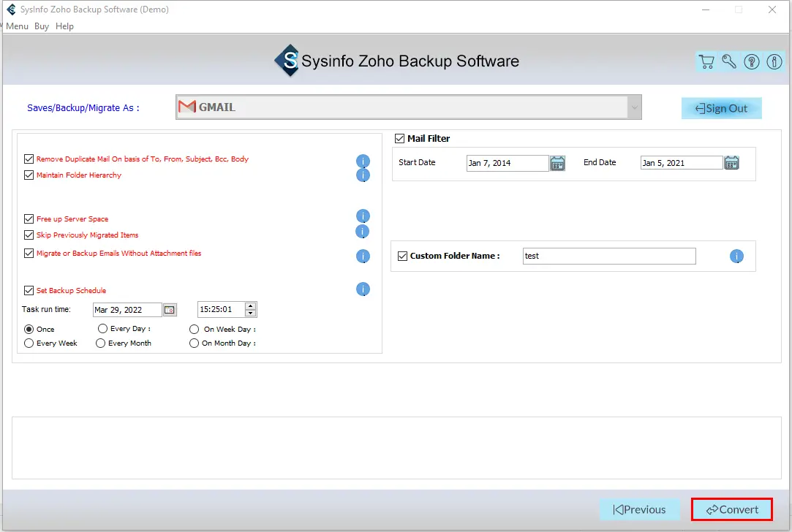
Task: Select the Every Week radio button
Action: coord(29,343)
